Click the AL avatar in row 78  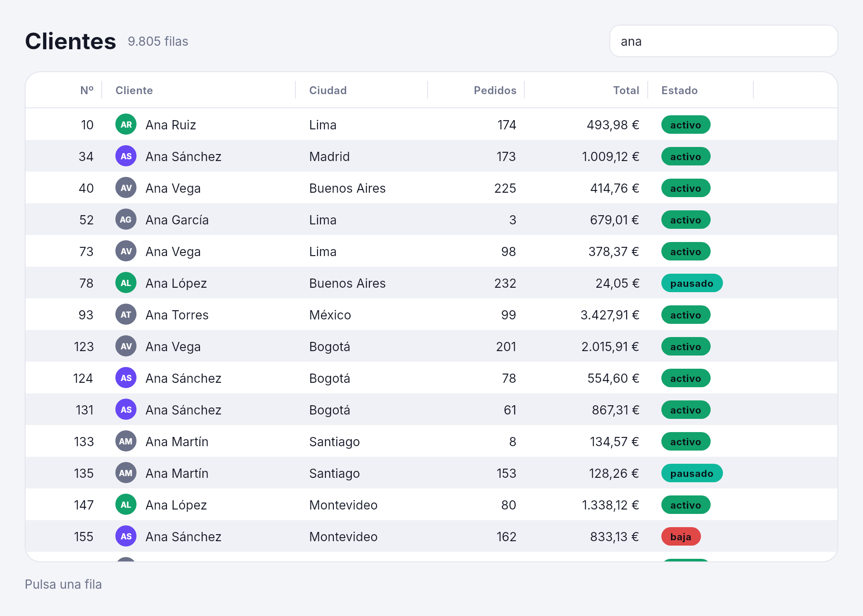(126, 283)
